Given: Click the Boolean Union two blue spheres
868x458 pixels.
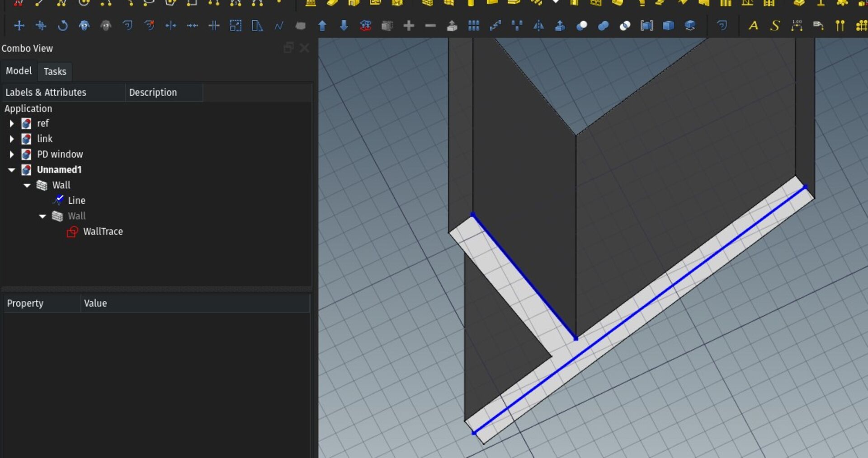Looking at the screenshot, I should pos(604,26).
